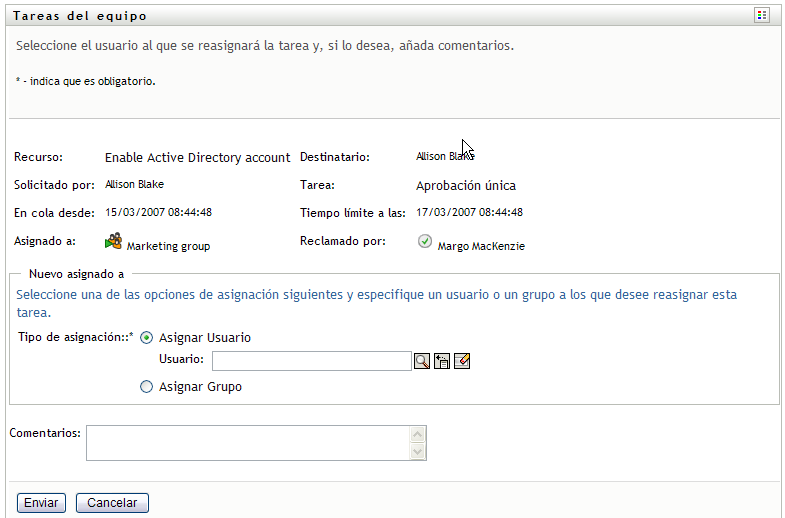Click the deadline 17/03/2007 08:44:48

(x=469, y=212)
